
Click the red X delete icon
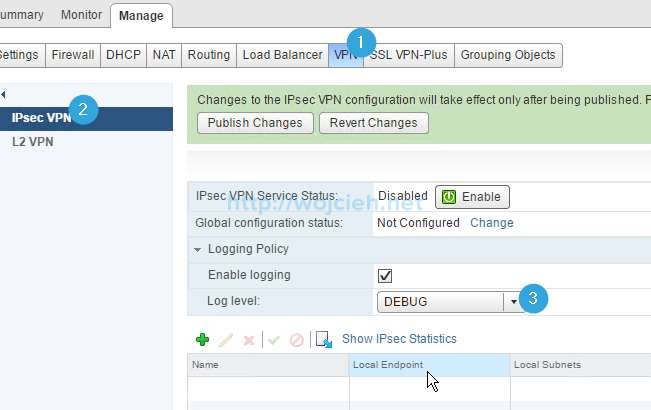pyautogui.click(x=248, y=340)
